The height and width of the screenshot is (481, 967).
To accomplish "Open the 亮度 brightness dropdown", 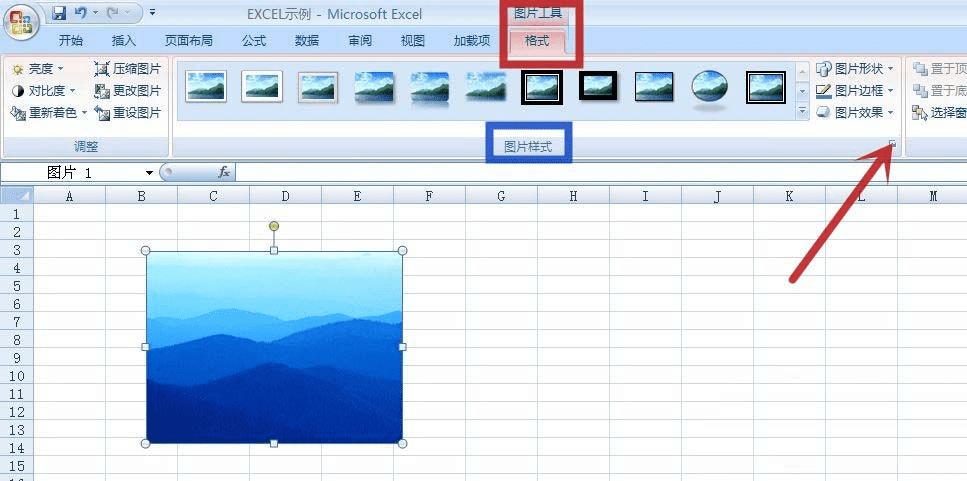I will [37, 68].
